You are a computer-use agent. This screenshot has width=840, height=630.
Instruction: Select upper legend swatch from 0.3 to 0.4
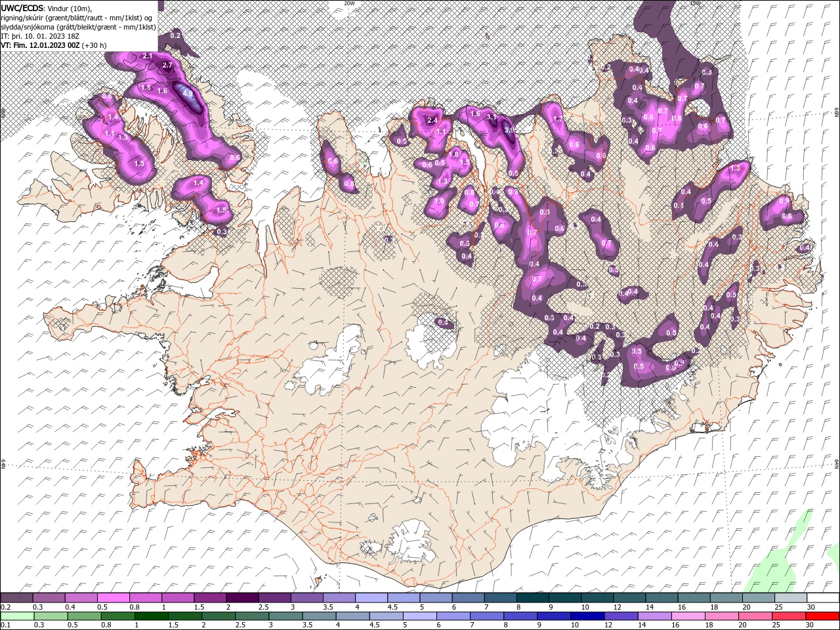pyautogui.click(x=49, y=598)
